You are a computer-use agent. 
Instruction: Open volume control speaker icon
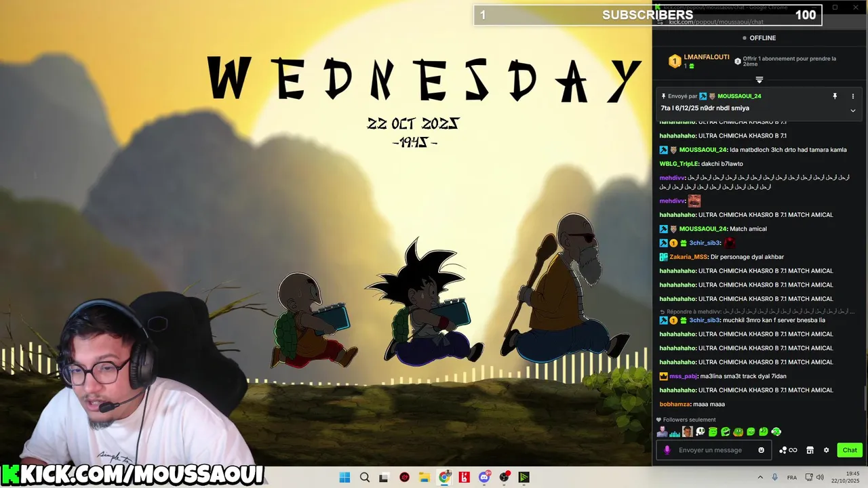click(x=820, y=477)
